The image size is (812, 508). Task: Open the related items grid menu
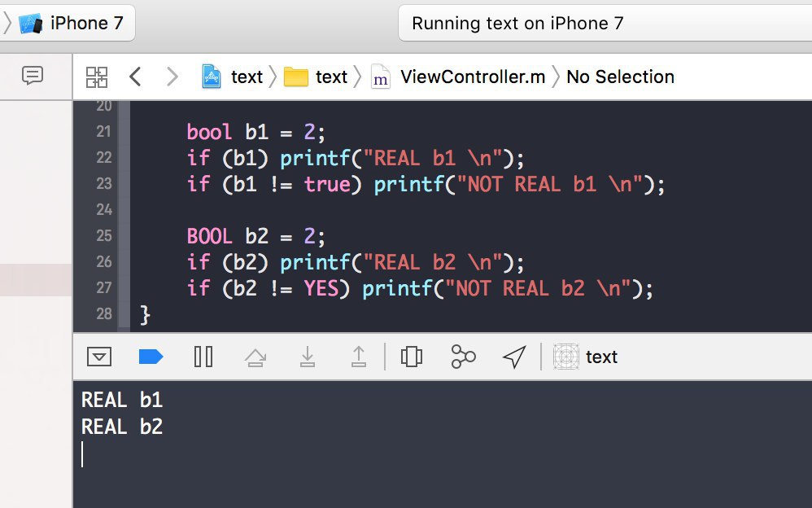[x=97, y=77]
